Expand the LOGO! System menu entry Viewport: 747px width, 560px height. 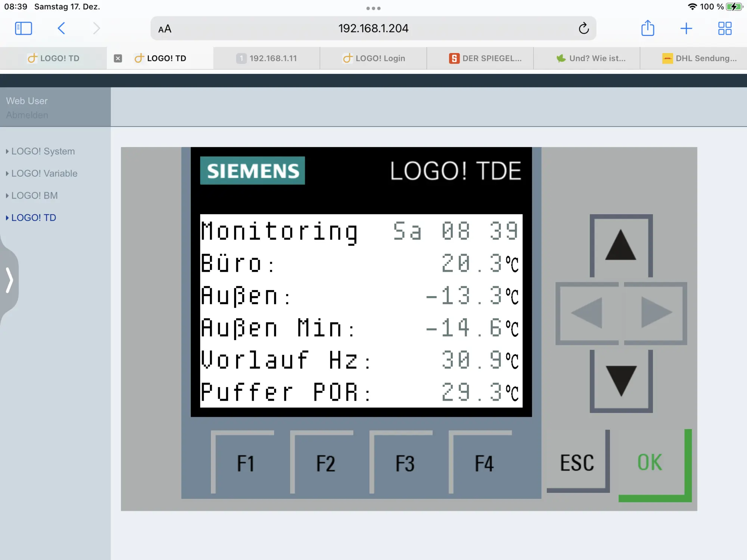[43, 151]
